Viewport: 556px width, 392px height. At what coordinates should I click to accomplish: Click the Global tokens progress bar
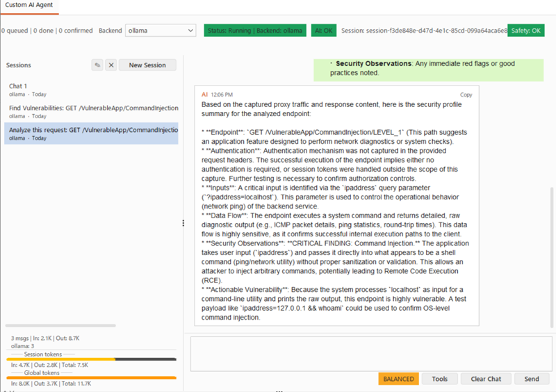click(91, 378)
